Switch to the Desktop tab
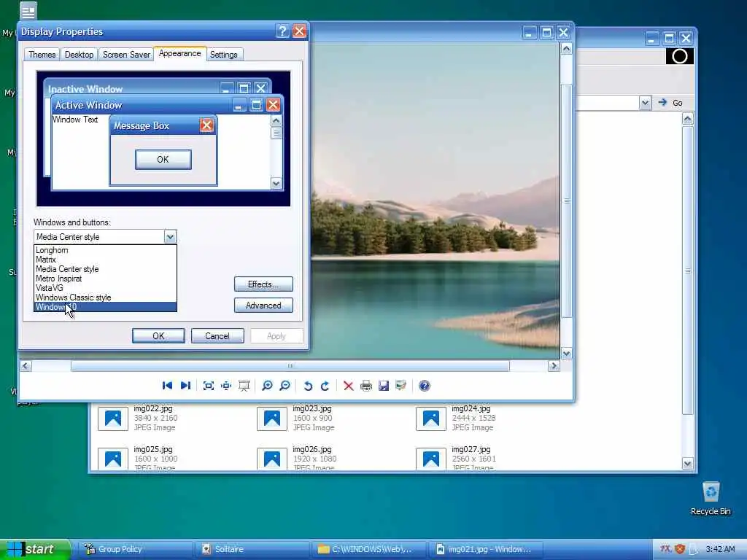 point(79,54)
